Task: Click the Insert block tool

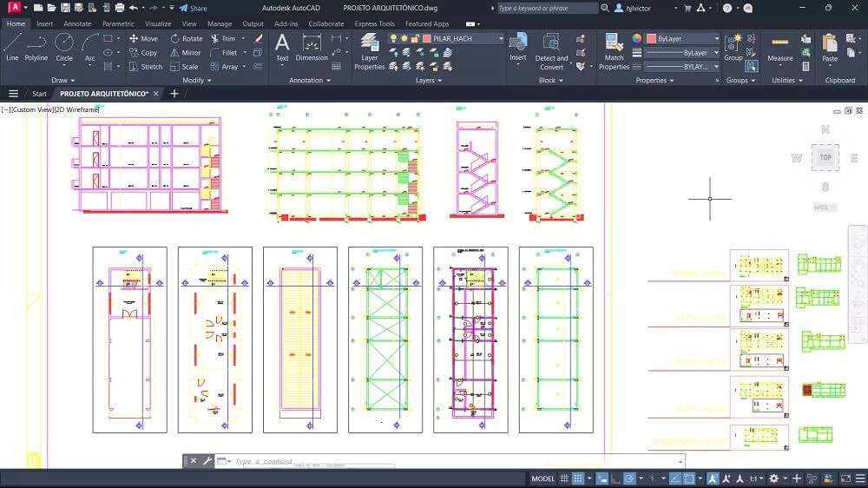Action: (517, 48)
